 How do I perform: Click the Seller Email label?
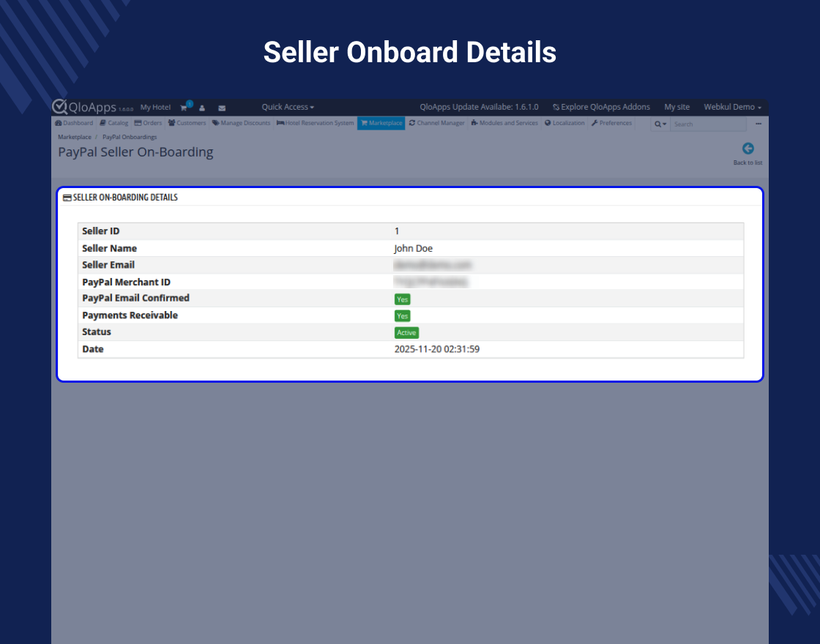[108, 265]
